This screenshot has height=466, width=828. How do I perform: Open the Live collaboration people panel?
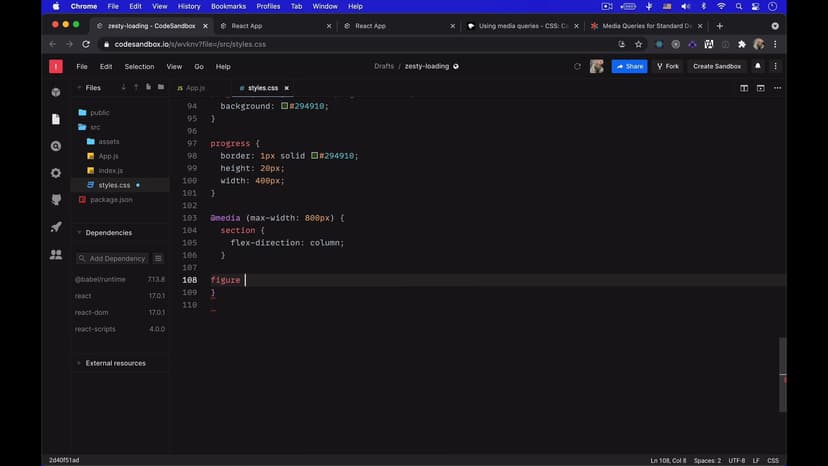coord(56,255)
